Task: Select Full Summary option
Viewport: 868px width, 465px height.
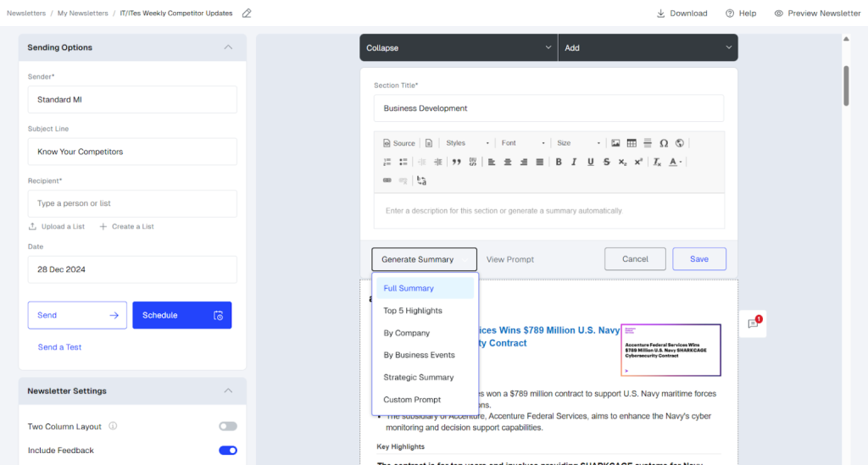Action: 426,288
